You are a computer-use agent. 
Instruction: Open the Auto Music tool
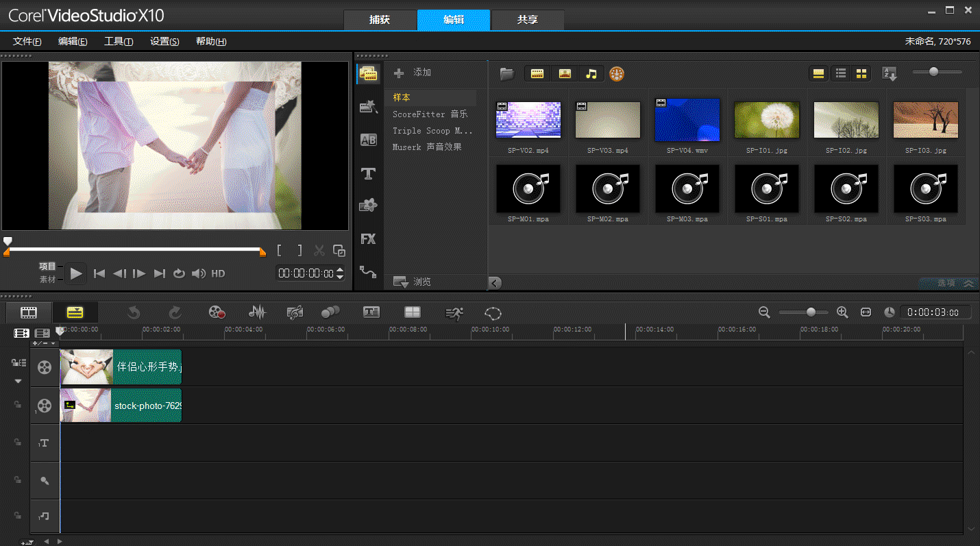(x=295, y=312)
